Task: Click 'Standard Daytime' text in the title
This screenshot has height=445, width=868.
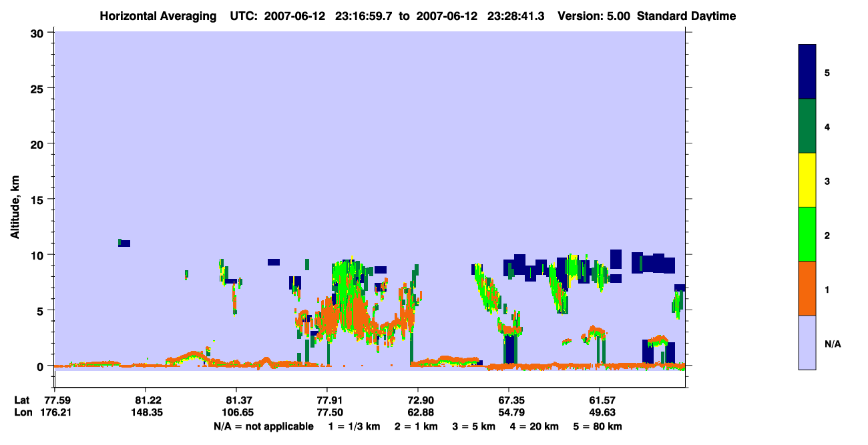Action: [x=686, y=16]
